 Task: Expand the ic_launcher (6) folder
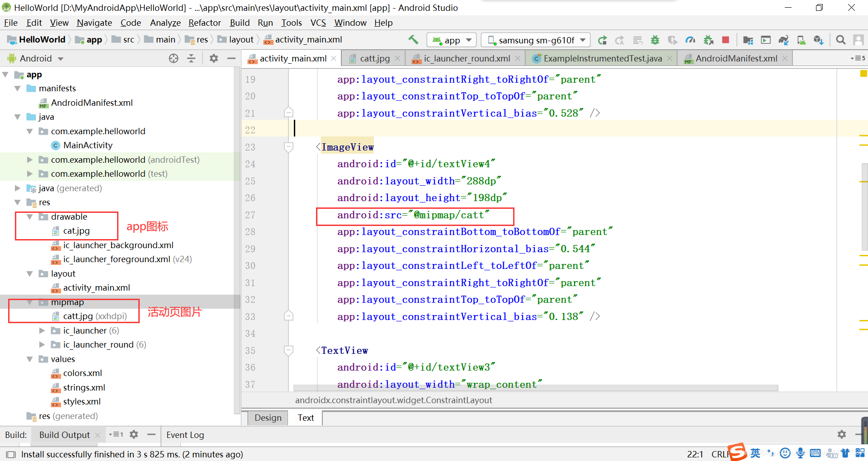[42, 330]
